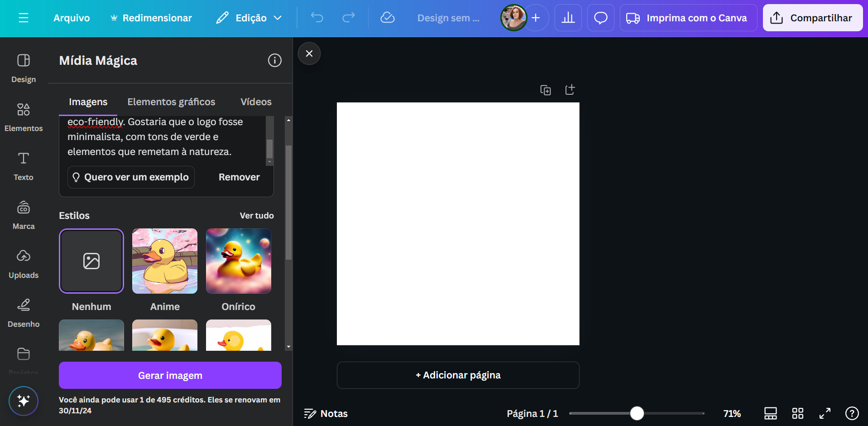Click the Canva AI sparkle button
The image size is (868, 426).
point(24,401)
